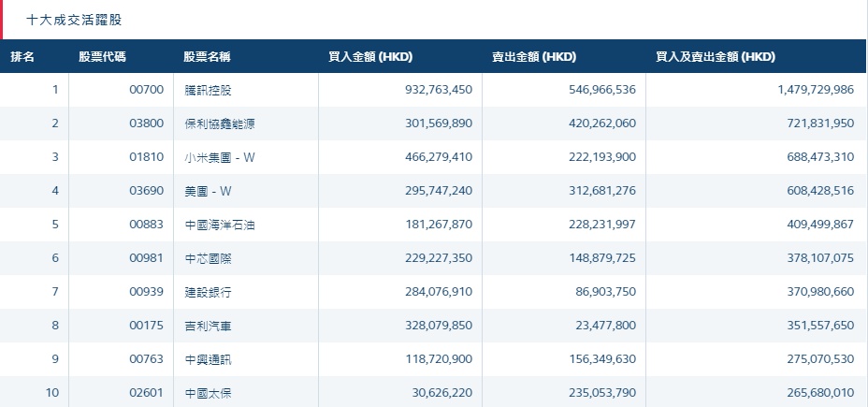Screen dimensions: 868x407
Task: Select the 十大成交活躍股 section title
Action: coord(74,21)
